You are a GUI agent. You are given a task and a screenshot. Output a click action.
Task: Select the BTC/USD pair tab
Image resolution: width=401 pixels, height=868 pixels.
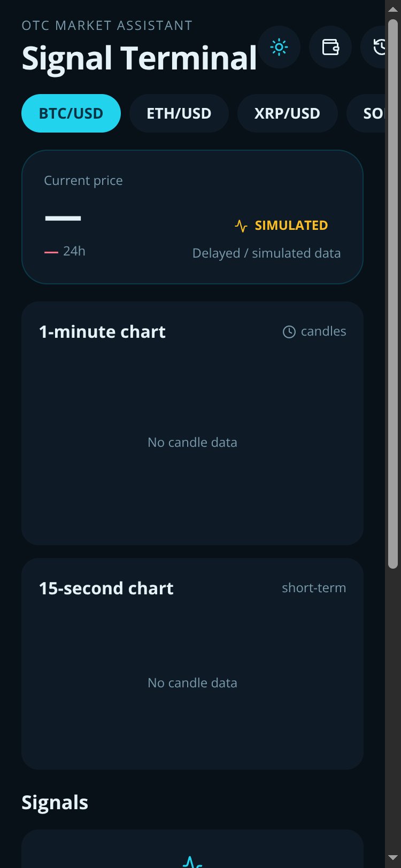[71, 113]
